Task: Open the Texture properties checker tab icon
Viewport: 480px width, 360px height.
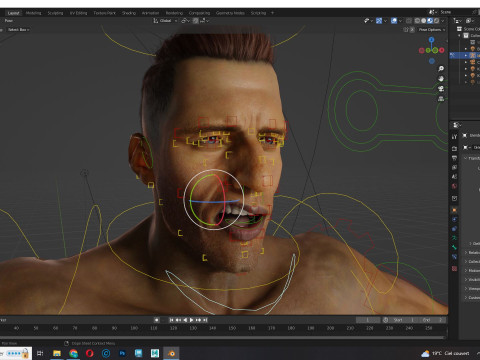Action: coord(454,268)
